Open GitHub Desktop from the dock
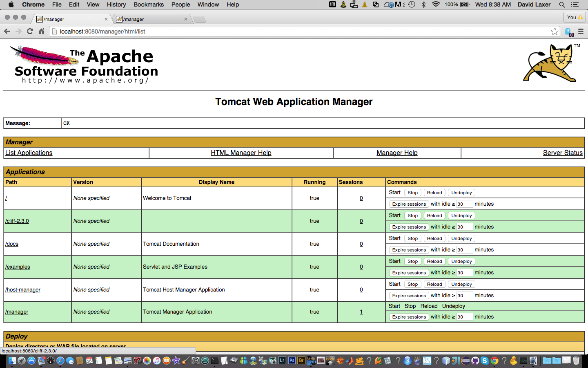Image resolution: width=588 pixels, height=368 pixels. pos(475,361)
